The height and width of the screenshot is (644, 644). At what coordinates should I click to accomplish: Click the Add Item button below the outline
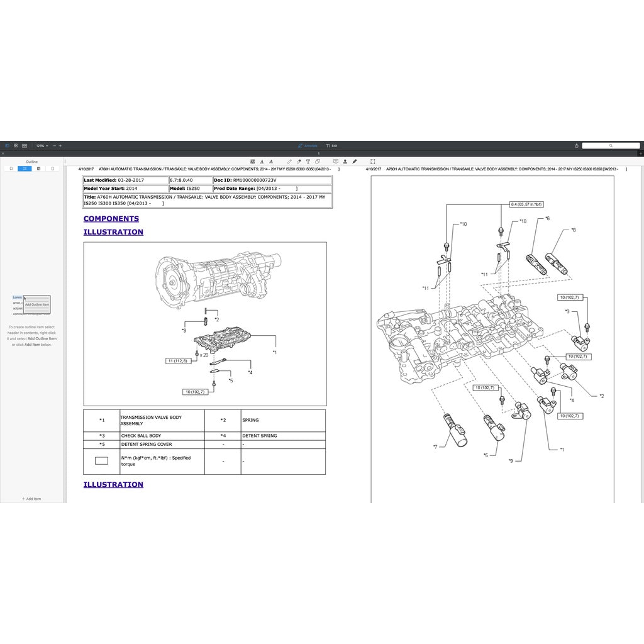coord(31,498)
